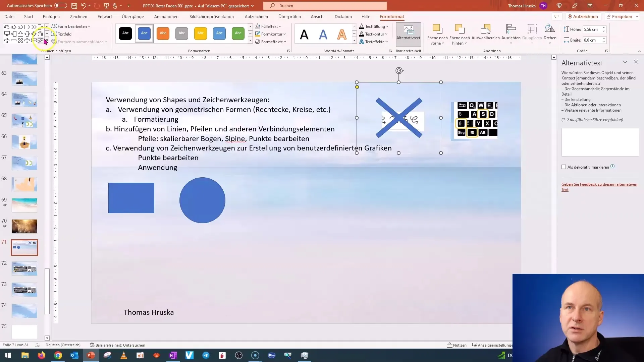Apply green Abc shape style
Image resolution: width=644 pixels, height=362 pixels.
[238, 33]
